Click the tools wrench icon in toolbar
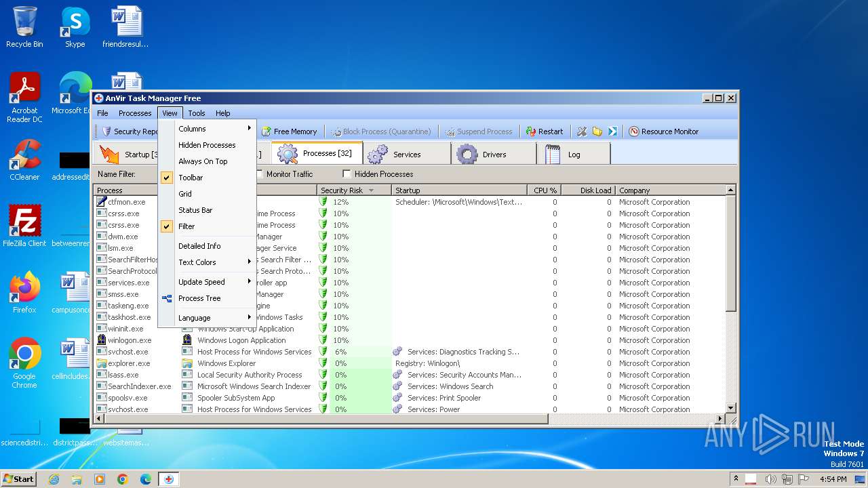This screenshot has width=868, height=488. click(x=582, y=131)
